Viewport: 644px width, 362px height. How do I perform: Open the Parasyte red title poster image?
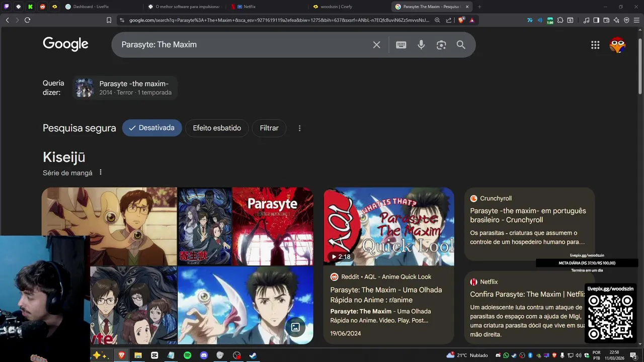pyautogui.click(x=273, y=226)
